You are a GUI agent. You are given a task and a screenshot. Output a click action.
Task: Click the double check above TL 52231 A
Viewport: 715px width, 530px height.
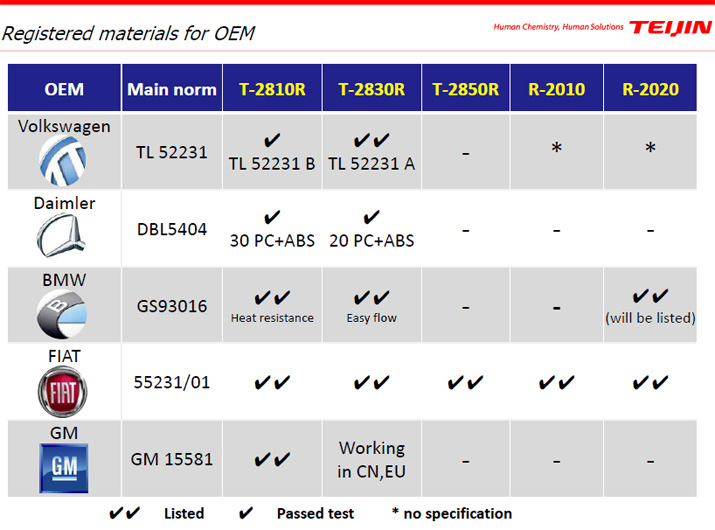click(372, 140)
